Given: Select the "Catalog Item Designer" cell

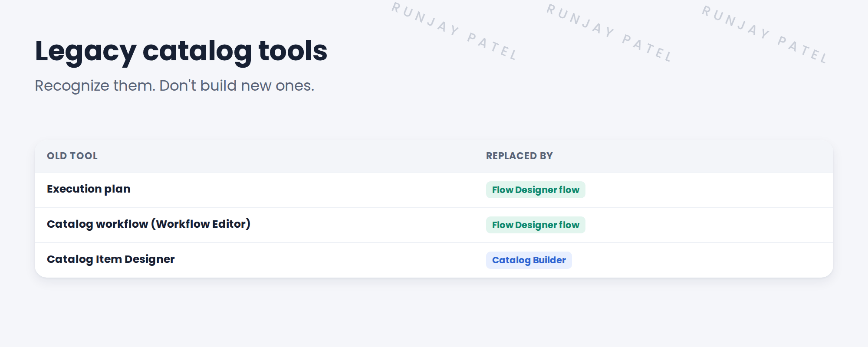Looking at the screenshot, I should tap(111, 259).
